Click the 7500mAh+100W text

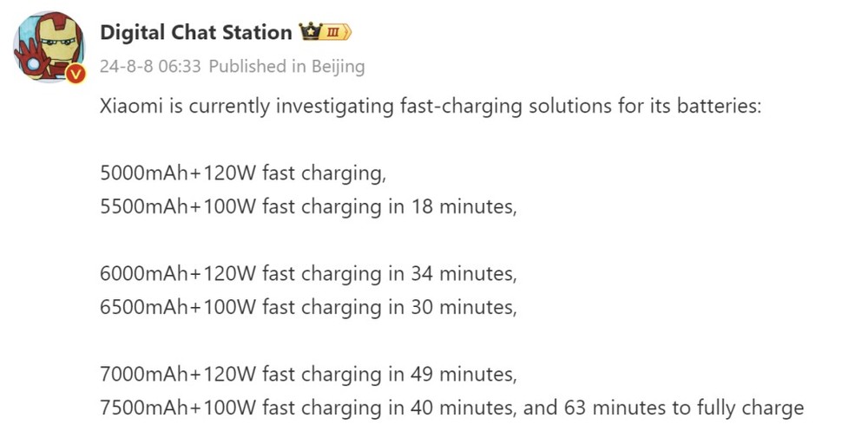coord(179,408)
